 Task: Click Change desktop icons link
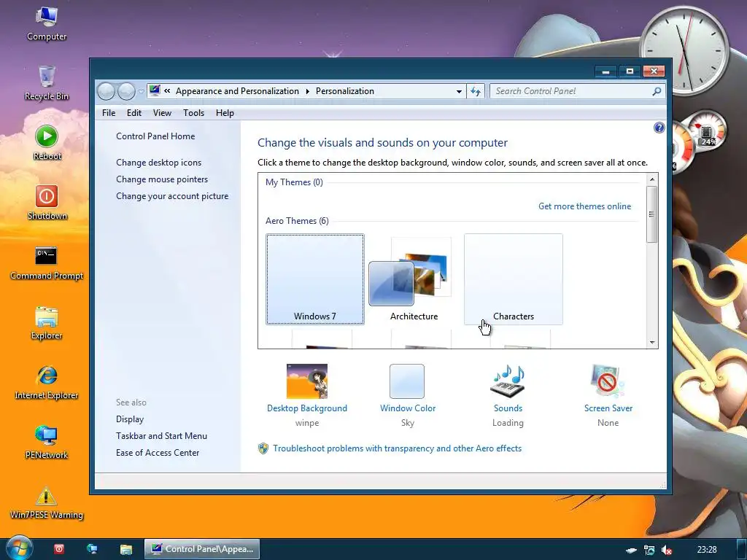click(x=158, y=163)
